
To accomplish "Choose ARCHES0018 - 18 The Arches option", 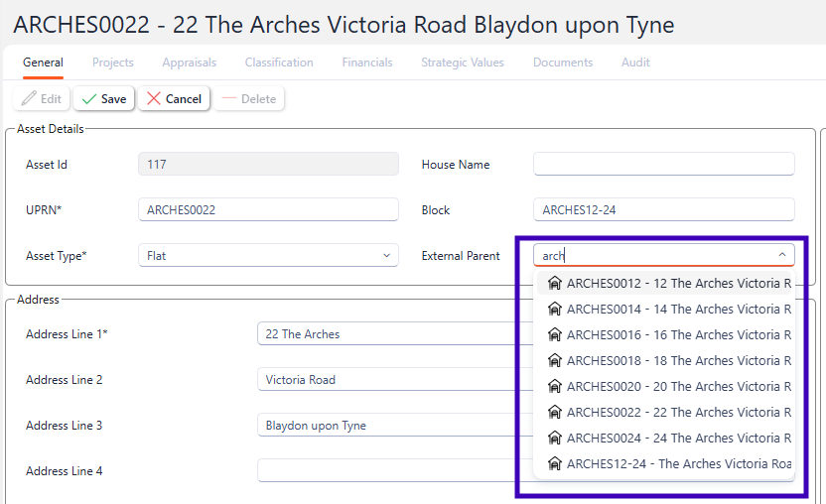I will click(675, 361).
